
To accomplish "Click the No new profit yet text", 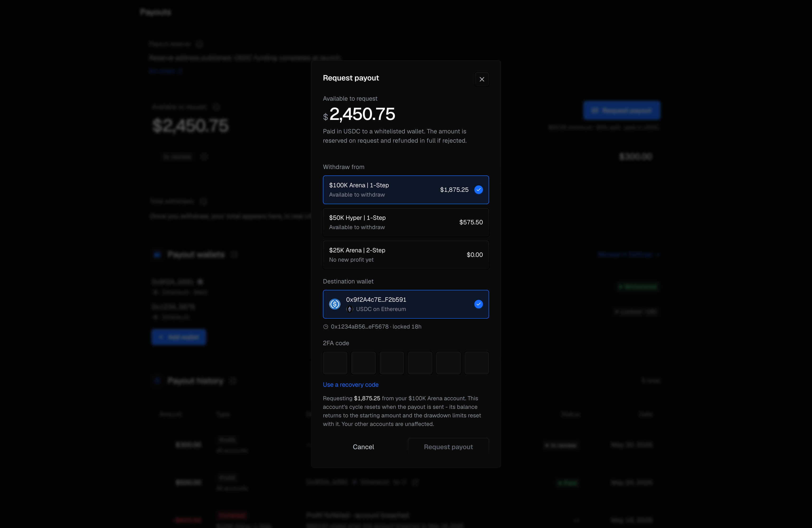I will coord(351,260).
